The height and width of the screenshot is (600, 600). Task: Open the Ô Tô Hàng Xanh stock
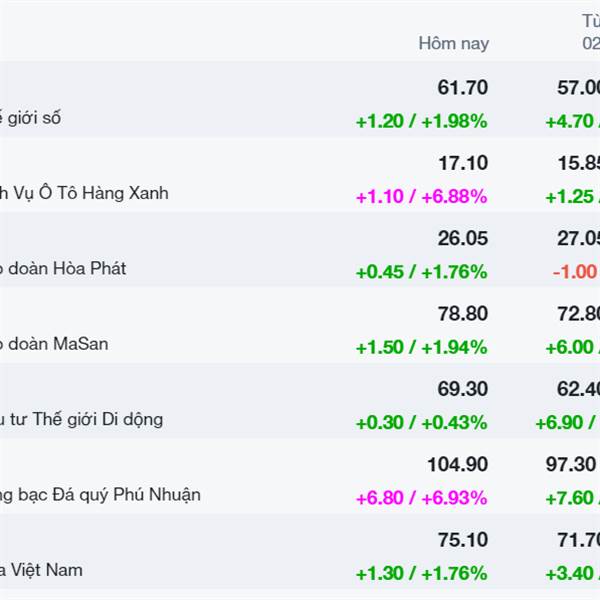[x=84, y=194]
